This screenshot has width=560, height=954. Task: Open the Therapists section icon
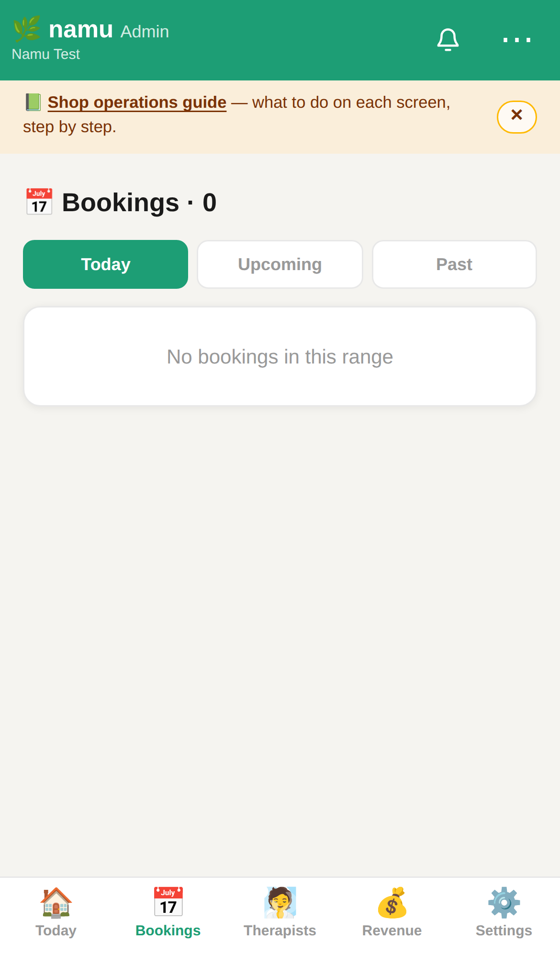280,902
